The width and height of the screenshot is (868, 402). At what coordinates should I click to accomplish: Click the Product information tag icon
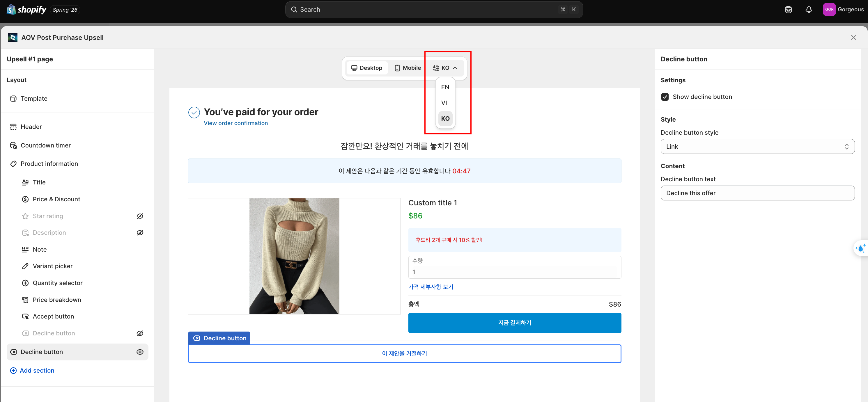(13, 164)
